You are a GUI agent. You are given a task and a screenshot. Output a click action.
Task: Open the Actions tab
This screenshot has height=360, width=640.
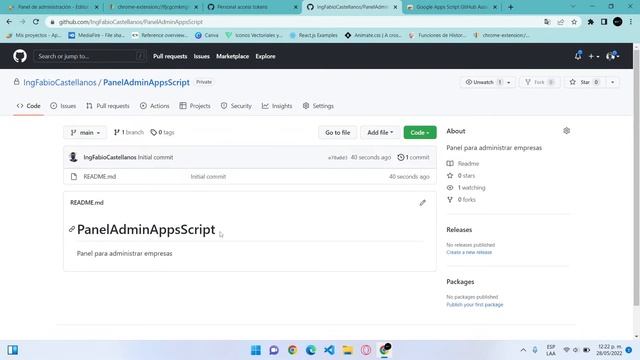pos(155,106)
